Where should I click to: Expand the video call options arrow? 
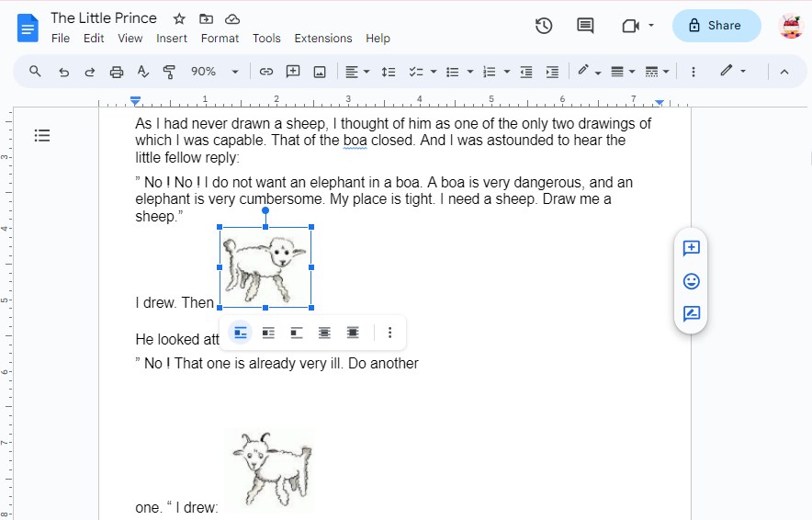pyautogui.click(x=651, y=26)
